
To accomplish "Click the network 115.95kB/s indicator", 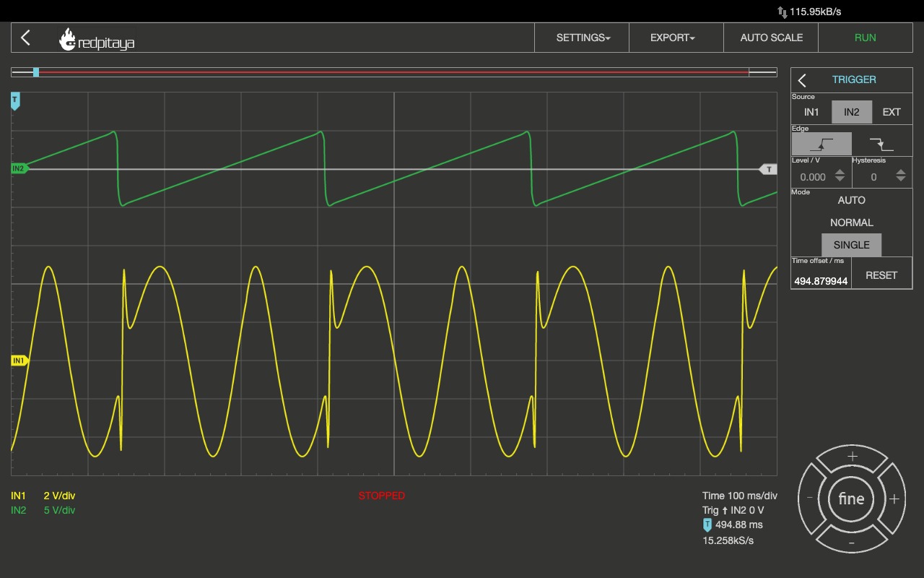I will click(808, 12).
